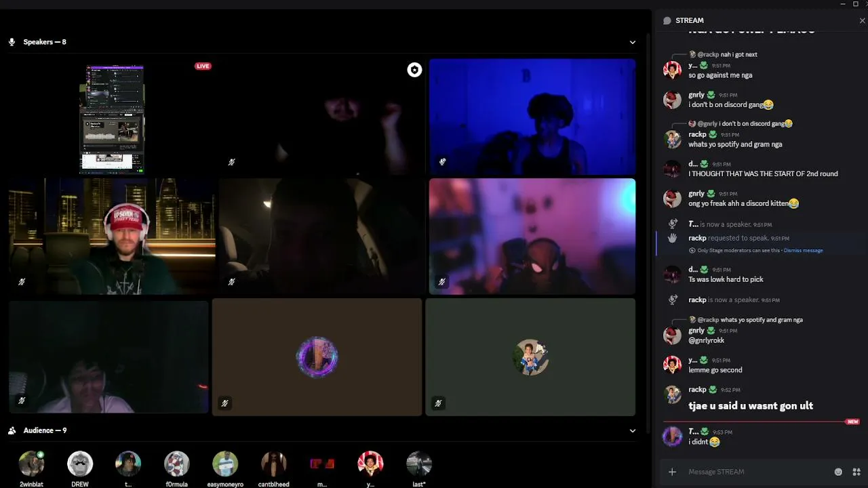868x488 pixels.
Task: Open the emoji picker in message bar
Action: pyautogui.click(x=838, y=472)
